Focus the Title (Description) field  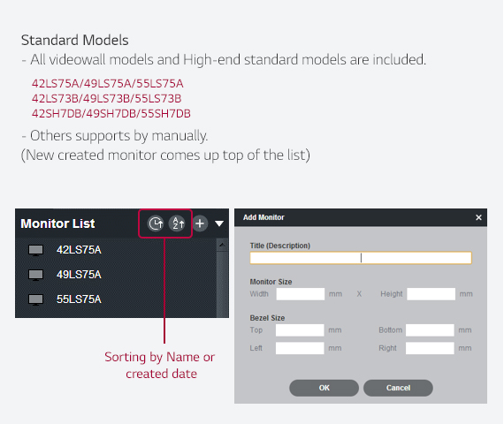pyautogui.click(x=361, y=258)
